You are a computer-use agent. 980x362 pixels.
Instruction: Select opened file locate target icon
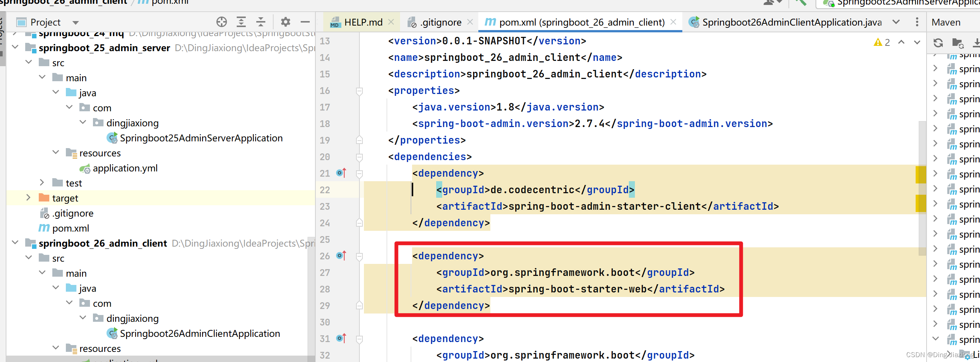221,22
